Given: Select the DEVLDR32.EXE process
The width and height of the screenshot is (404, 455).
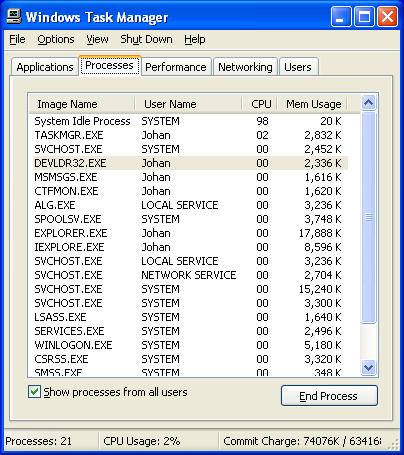Looking at the screenshot, I should [190, 163].
